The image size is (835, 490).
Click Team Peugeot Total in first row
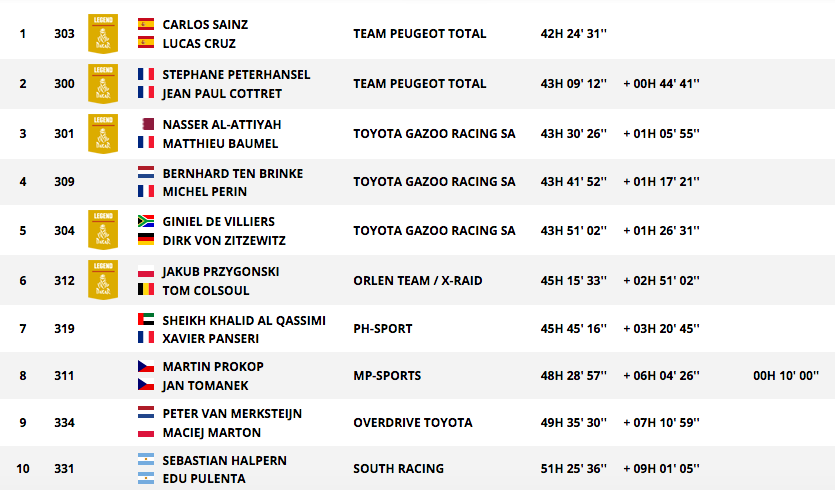pyautogui.click(x=420, y=34)
